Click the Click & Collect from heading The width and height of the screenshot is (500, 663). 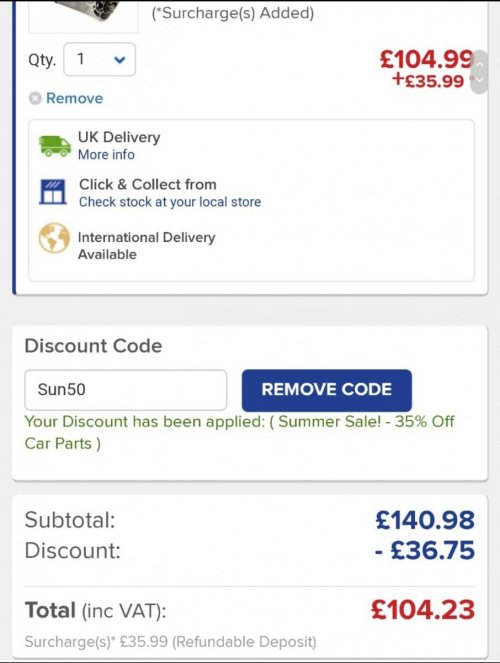pyautogui.click(x=148, y=184)
